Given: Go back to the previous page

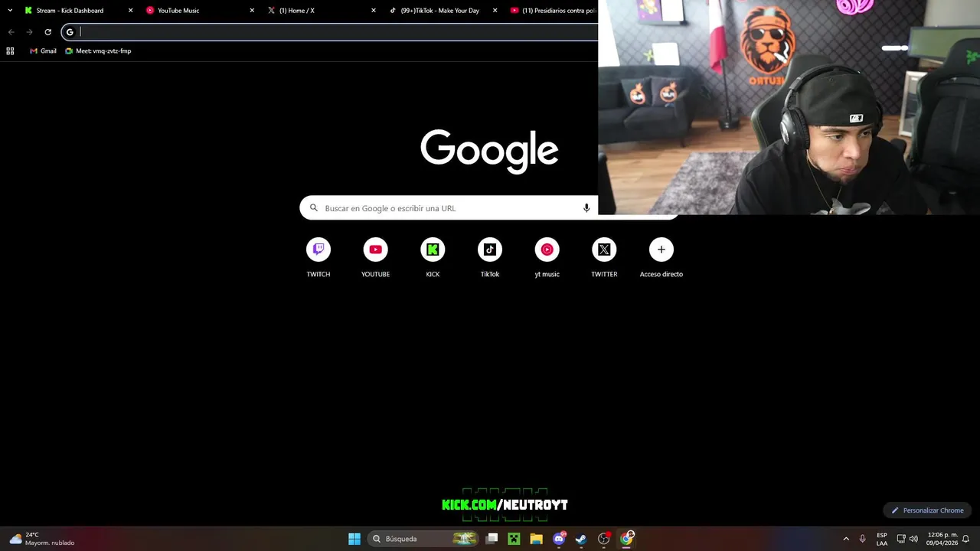Looking at the screenshot, I should pyautogui.click(x=11, y=32).
